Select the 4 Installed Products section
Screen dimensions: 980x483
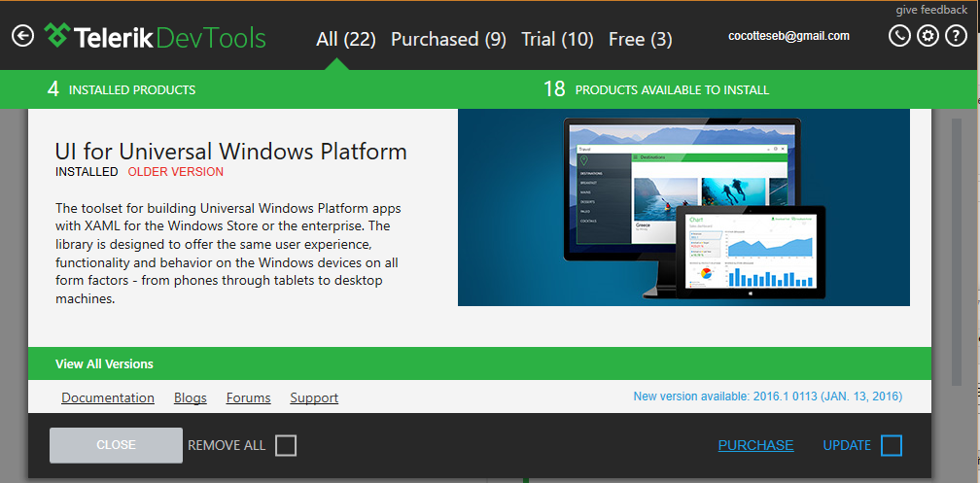click(x=122, y=89)
